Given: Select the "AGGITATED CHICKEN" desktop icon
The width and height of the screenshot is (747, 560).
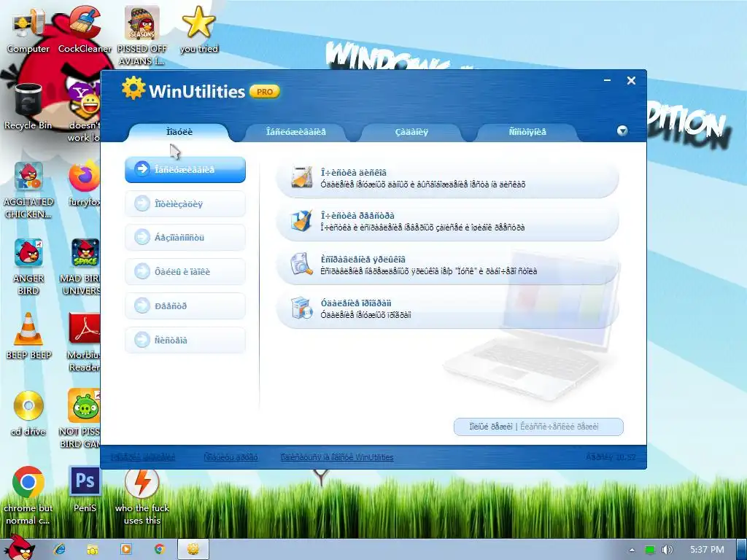Looking at the screenshot, I should click(x=28, y=190).
